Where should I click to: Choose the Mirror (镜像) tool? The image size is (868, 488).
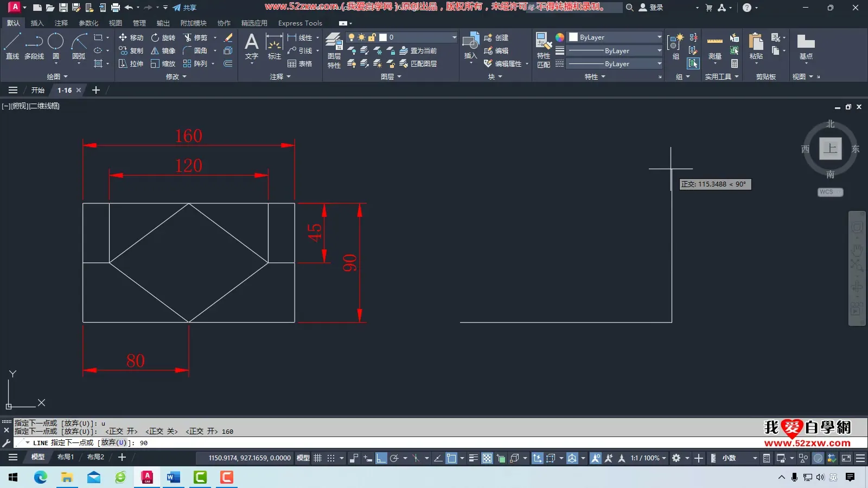tap(163, 50)
